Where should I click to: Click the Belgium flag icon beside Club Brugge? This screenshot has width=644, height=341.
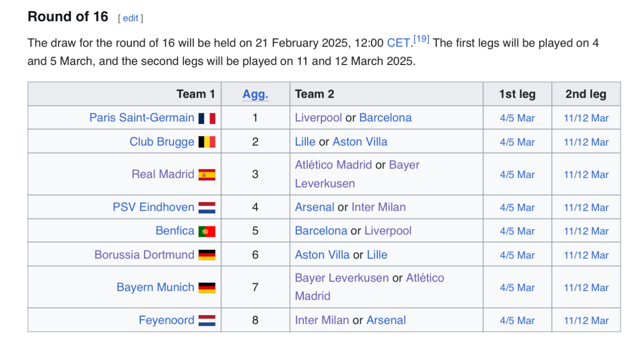point(207,142)
